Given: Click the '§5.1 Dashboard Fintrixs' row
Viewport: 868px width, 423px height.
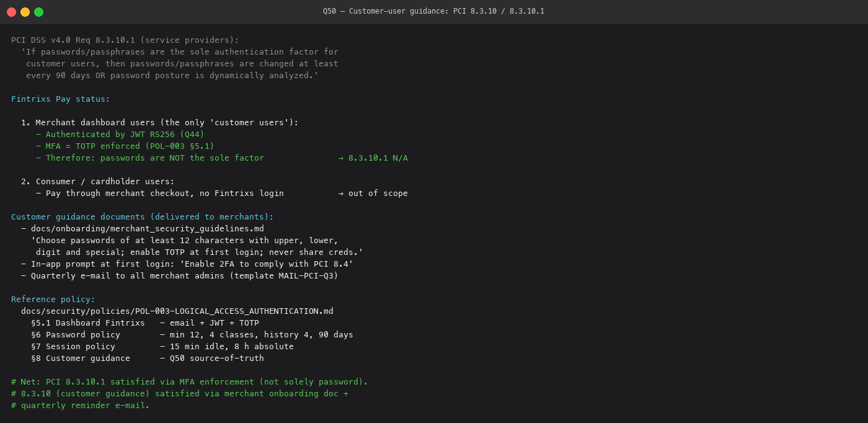Looking at the screenshot, I should (145, 323).
